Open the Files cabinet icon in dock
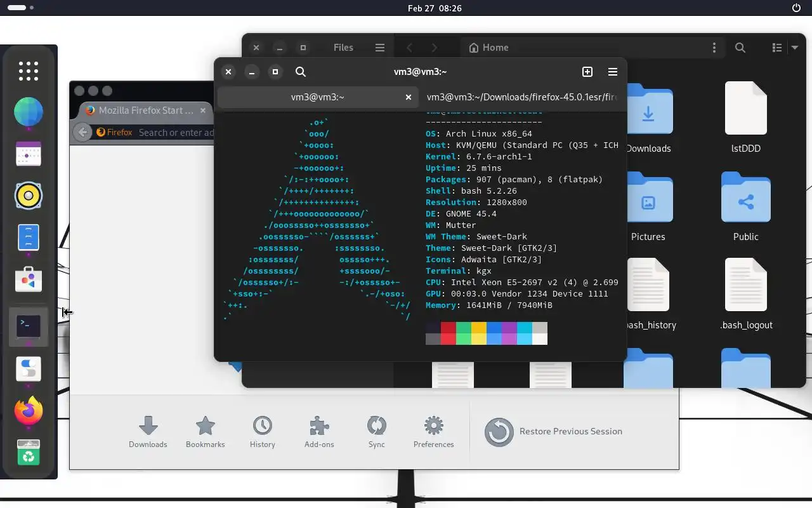The image size is (812, 508). [29, 237]
